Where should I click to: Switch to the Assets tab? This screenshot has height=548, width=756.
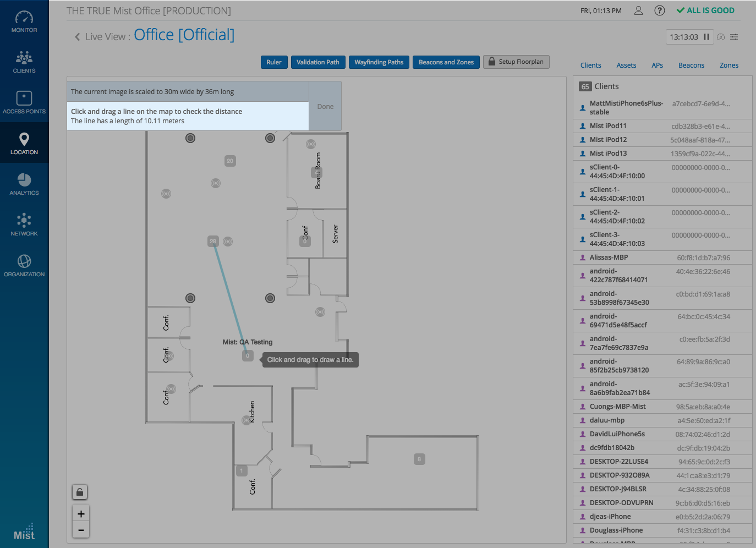[x=626, y=65]
